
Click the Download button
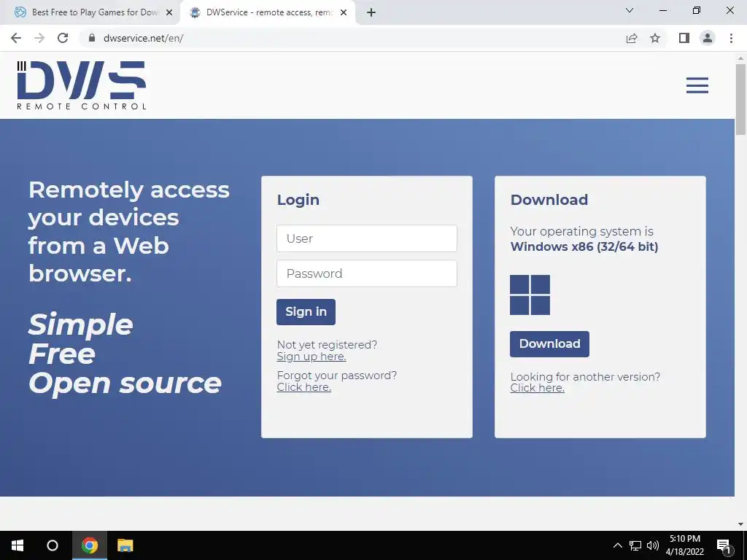click(549, 344)
